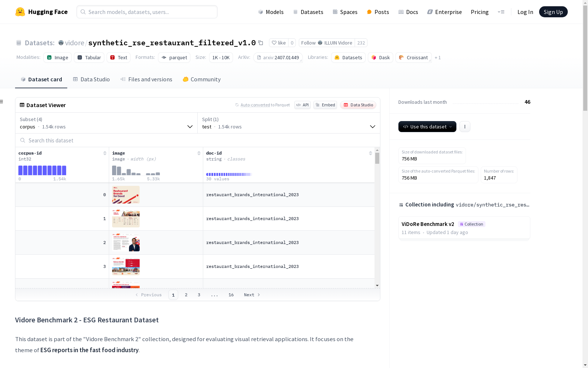Screen dimensions: 588x368
Task: Open the Models menu item
Action: [271, 12]
